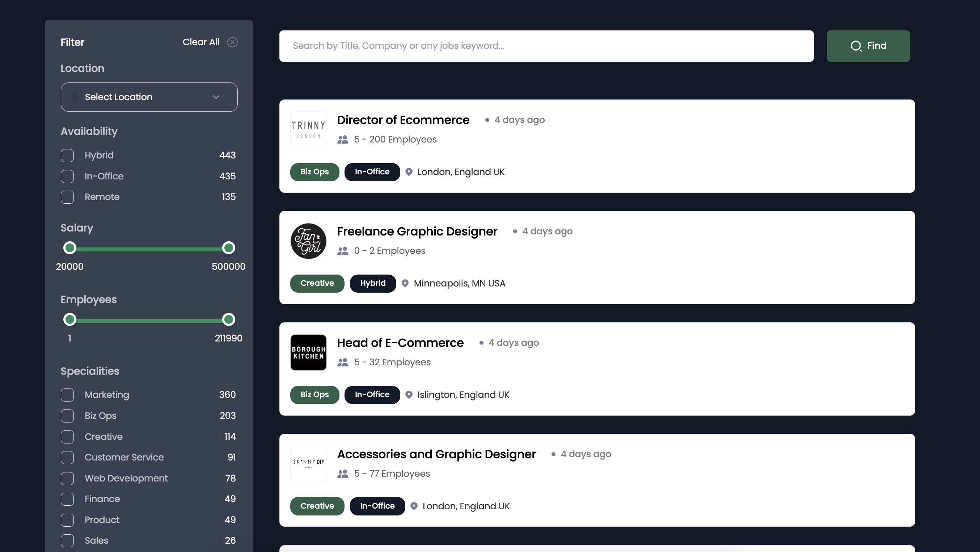This screenshot has width=980, height=552.
Task: Click the Creative tag on Freelance Graphic Designer card
Action: pos(317,284)
